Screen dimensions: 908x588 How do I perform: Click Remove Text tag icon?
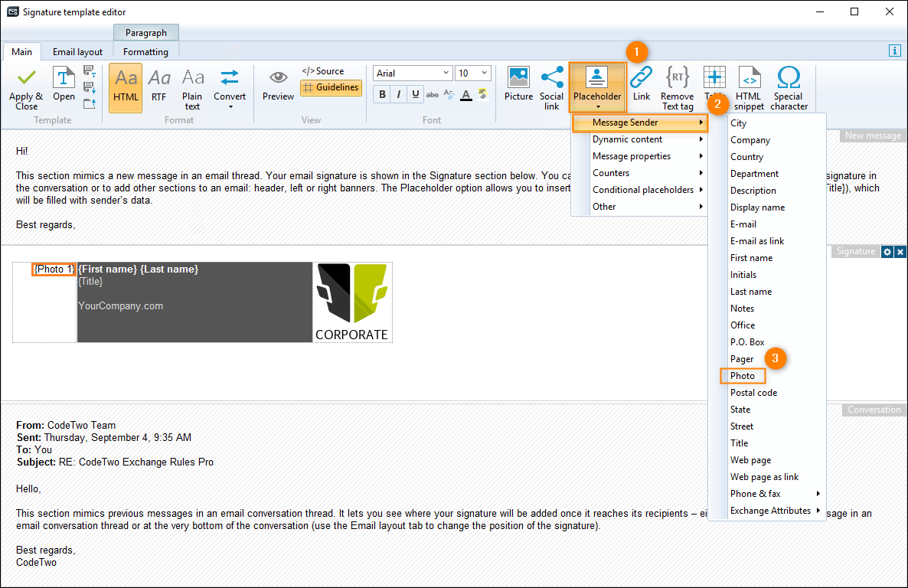677,77
